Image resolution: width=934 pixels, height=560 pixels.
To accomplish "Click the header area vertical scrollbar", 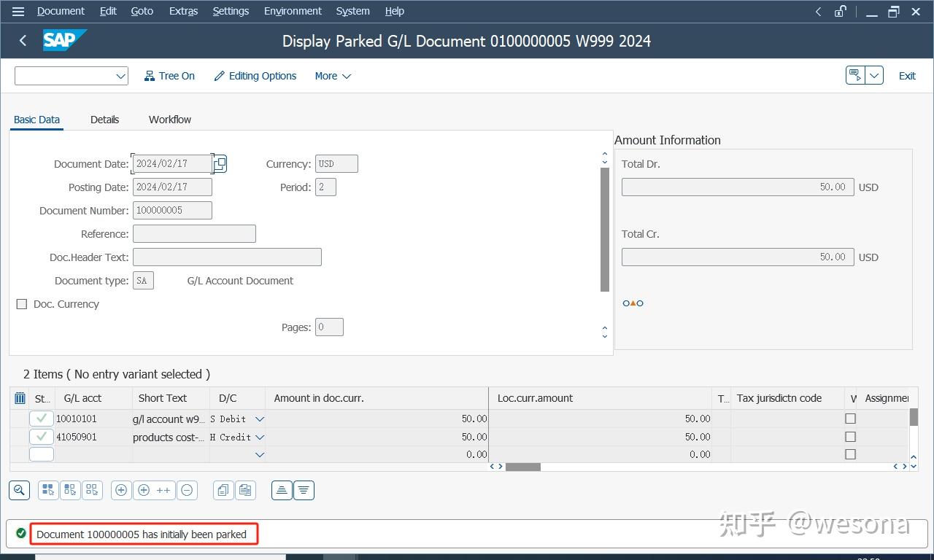I will point(604,230).
